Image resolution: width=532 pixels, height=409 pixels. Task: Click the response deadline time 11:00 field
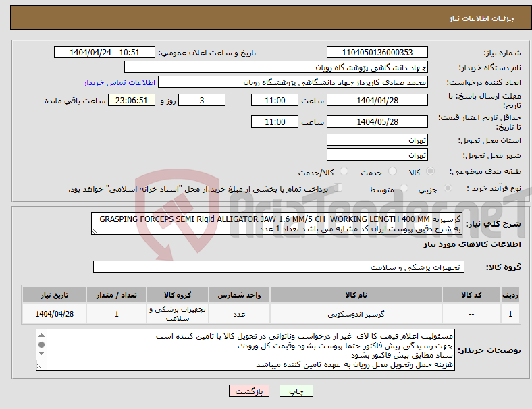[275, 101]
